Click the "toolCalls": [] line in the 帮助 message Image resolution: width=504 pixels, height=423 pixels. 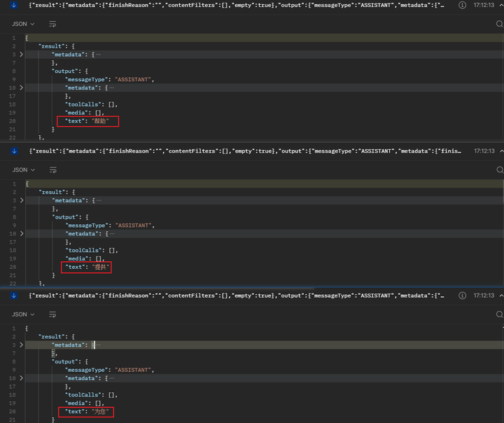tap(91, 104)
